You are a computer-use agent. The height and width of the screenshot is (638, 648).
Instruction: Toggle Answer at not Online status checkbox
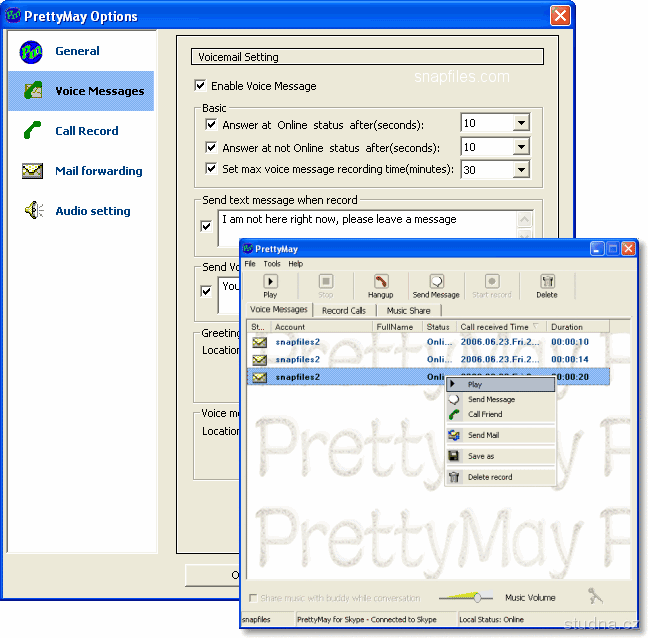pyautogui.click(x=211, y=147)
